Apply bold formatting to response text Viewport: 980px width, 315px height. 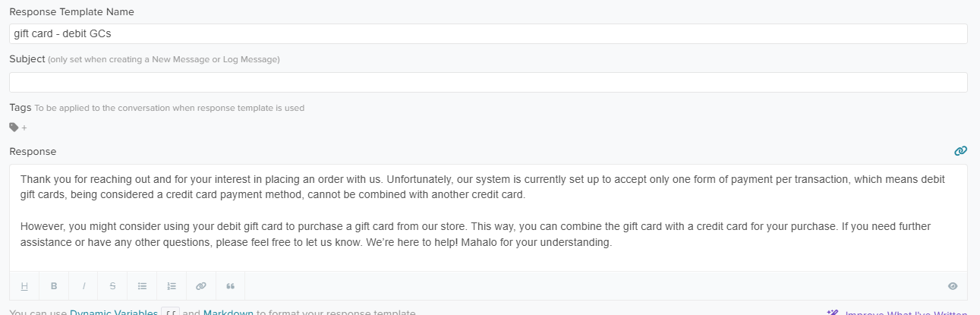point(54,286)
